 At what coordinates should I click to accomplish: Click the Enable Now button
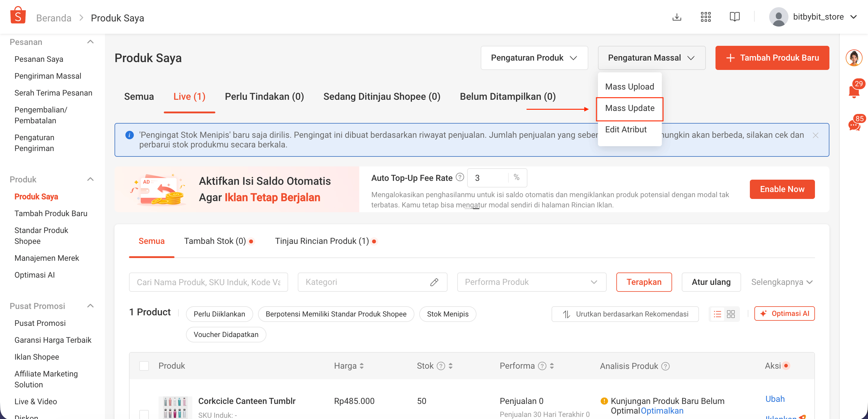[x=782, y=189]
